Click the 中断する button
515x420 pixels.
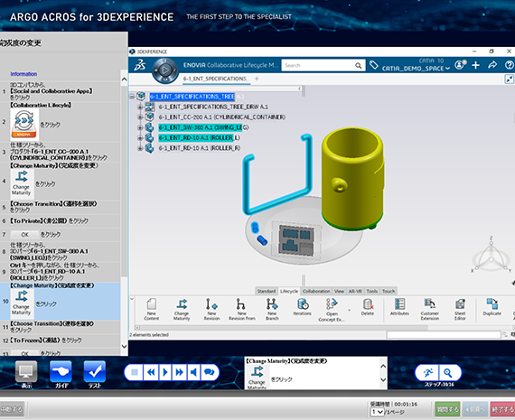[x=12, y=409]
